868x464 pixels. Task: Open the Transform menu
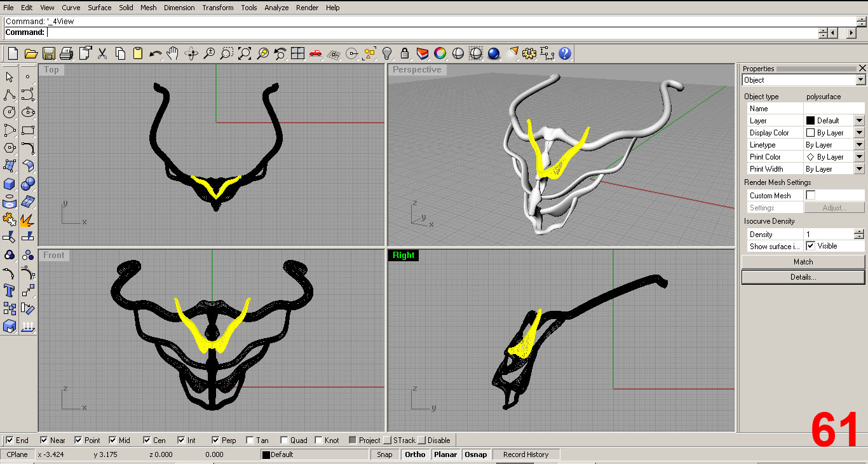tap(218, 8)
